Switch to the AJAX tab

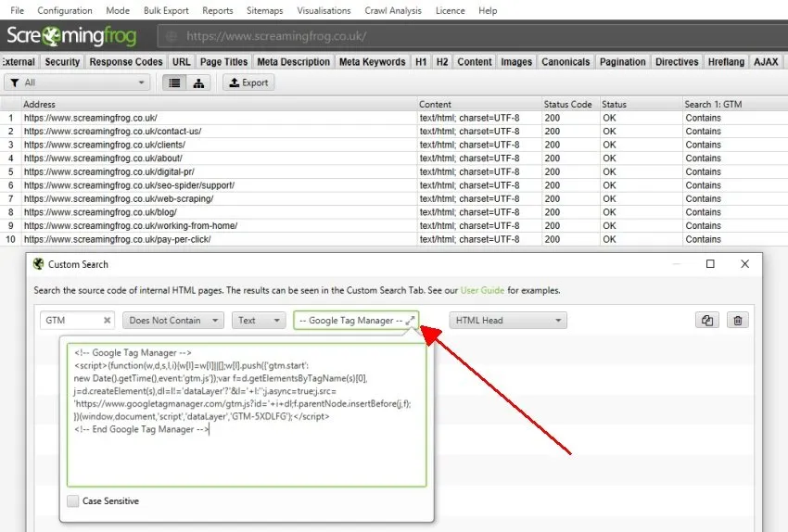click(766, 62)
